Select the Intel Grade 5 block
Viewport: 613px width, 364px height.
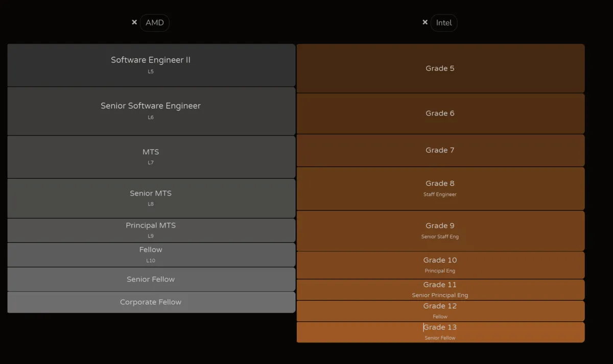[x=440, y=68]
